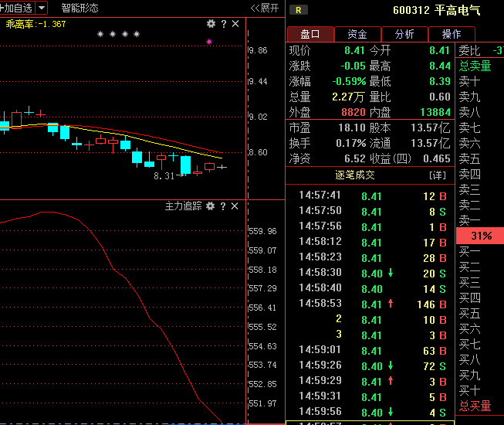Close the 乖离率 indicator panel
This screenshot has height=425, width=504.
[x=235, y=24]
